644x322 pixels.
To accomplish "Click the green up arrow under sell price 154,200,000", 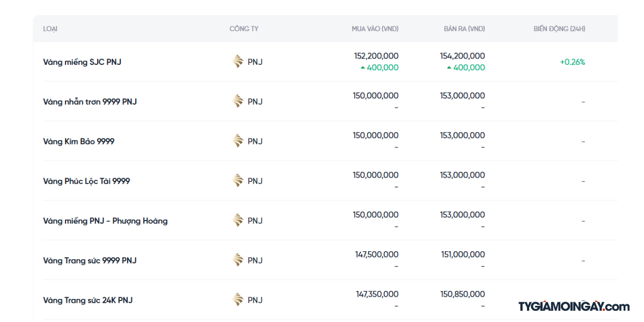I will (x=449, y=68).
